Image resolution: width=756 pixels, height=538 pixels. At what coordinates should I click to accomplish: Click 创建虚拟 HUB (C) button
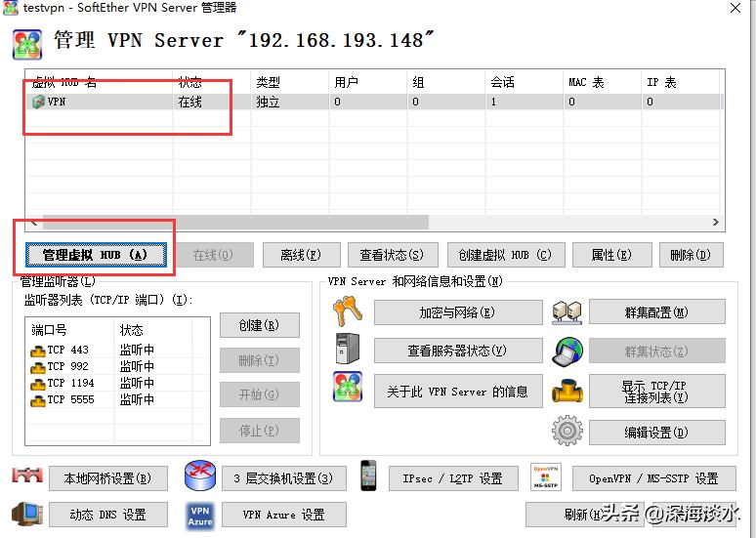coord(506,255)
